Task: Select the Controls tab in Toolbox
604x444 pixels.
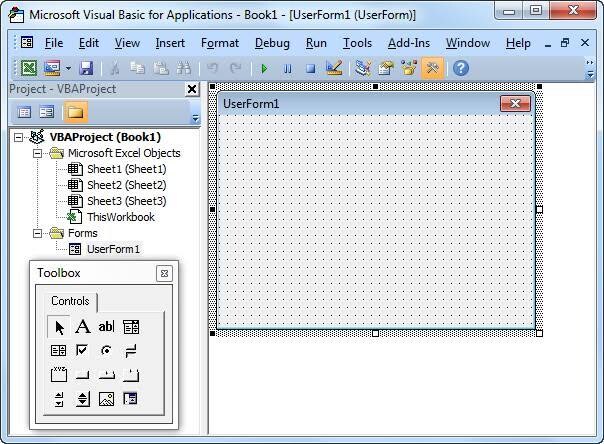Action: pyautogui.click(x=70, y=301)
